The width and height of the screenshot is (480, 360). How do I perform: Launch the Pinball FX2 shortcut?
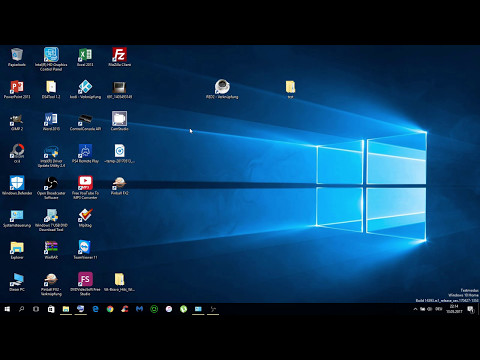pyautogui.click(x=119, y=185)
